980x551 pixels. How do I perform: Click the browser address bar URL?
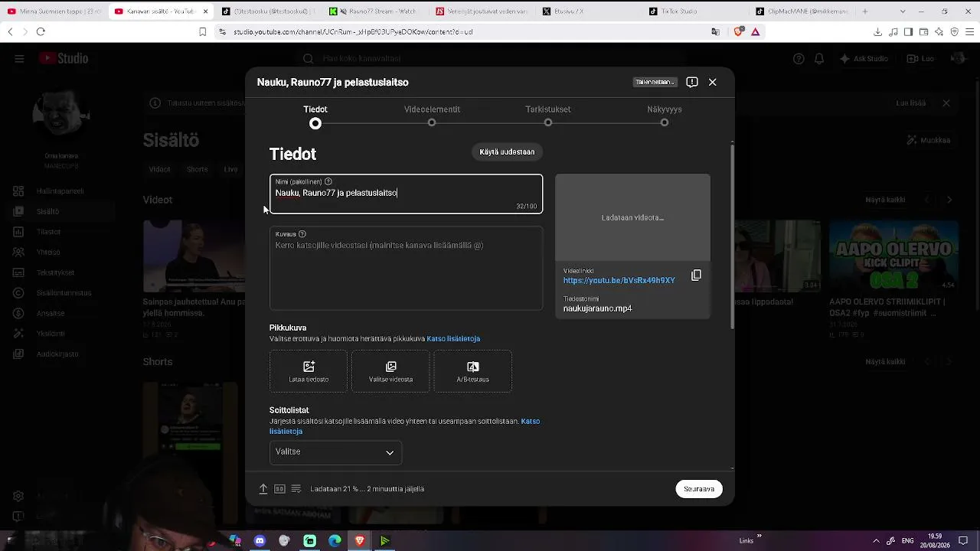(353, 31)
